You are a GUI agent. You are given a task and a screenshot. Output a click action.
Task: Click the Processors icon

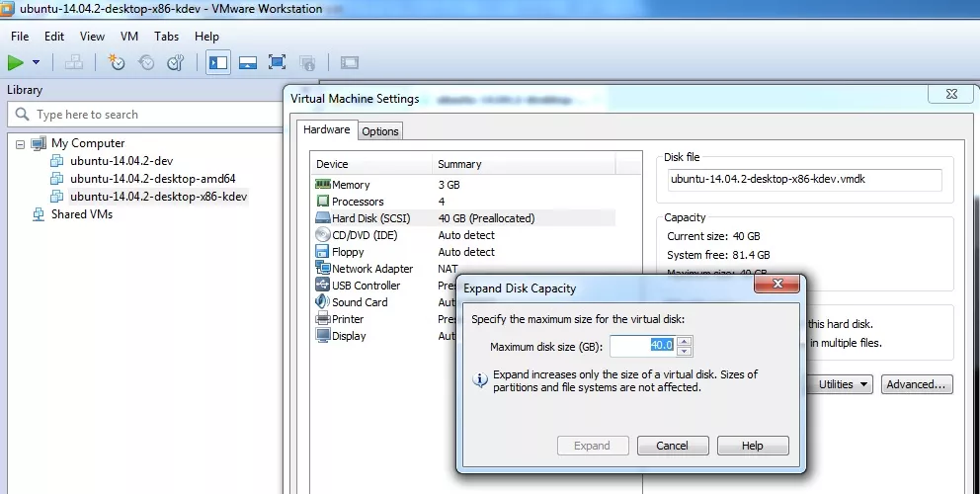click(322, 202)
